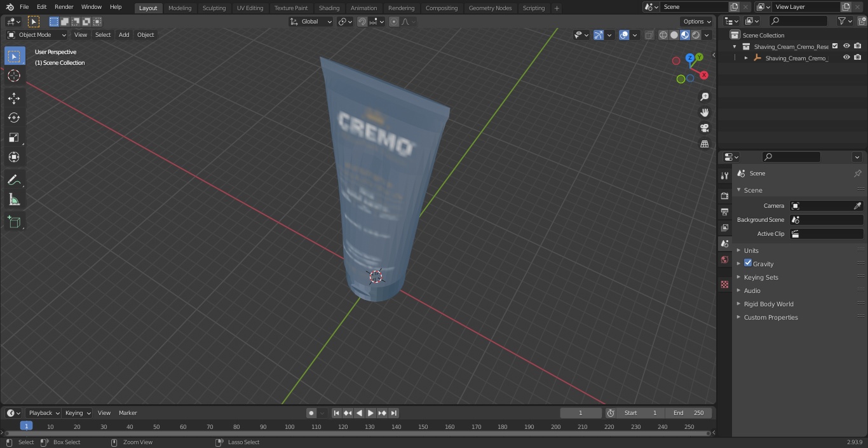
Task: Open the Playback dropdown
Action: click(x=43, y=413)
